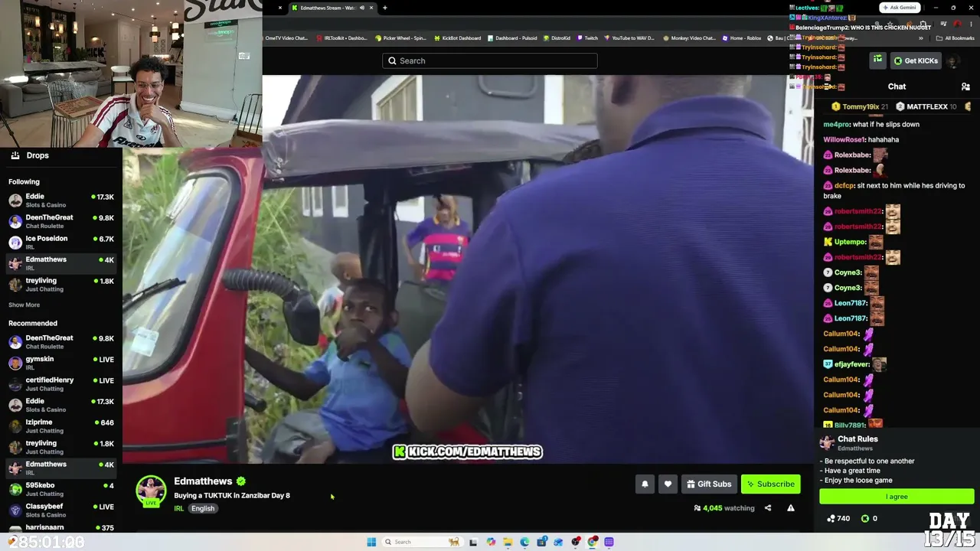Viewport: 980px width, 551px height.
Task: Open the Classybeef channel avatar
Action: coord(15,510)
